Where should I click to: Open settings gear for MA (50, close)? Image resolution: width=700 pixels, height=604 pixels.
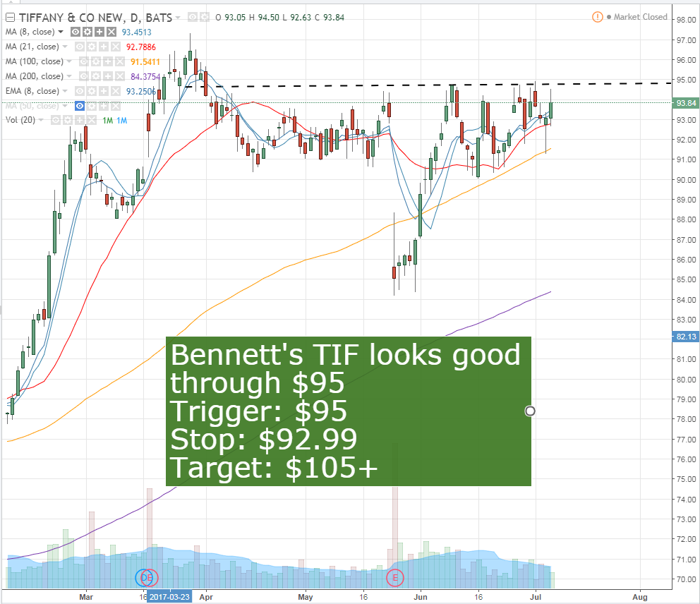click(x=92, y=106)
